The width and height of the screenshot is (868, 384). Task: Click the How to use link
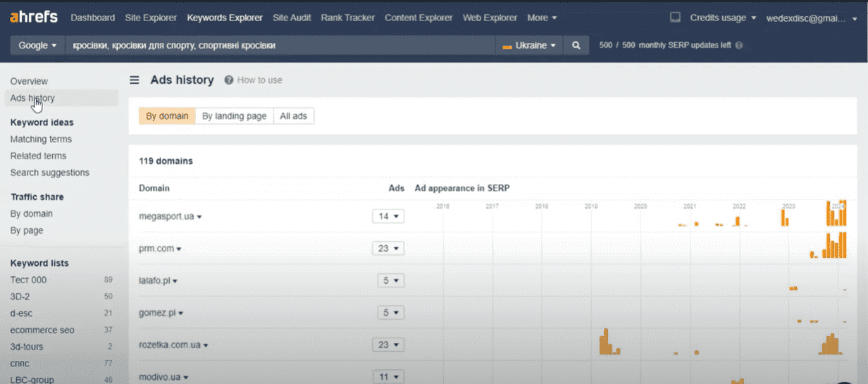pos(259,80)
